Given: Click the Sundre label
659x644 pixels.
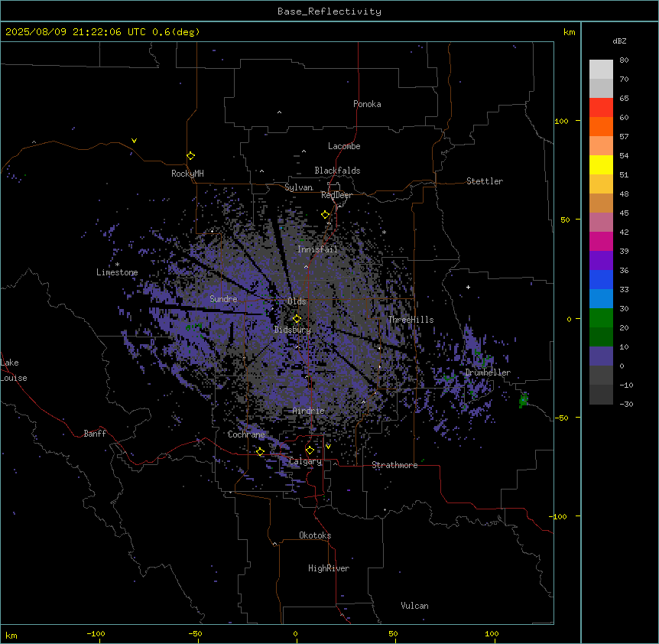Looking at the screenshot, I should tap(223, 299).
